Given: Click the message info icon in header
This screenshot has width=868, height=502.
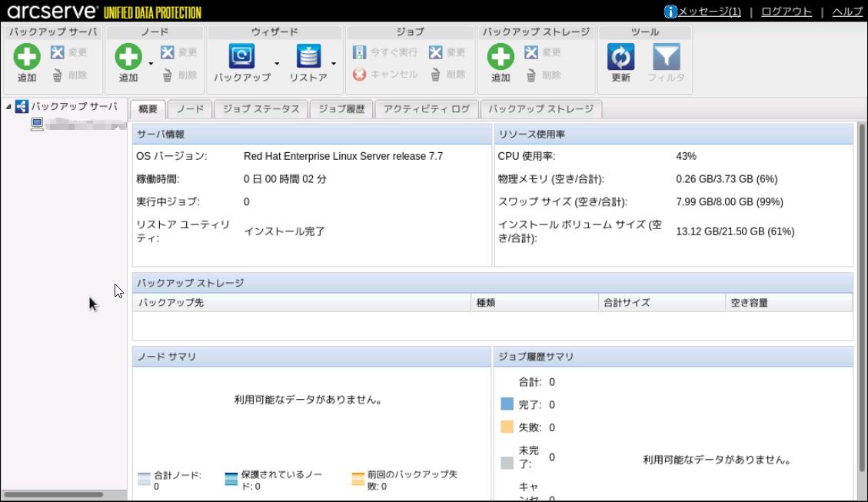Looking at the screenshot, I should pos(670,12).
